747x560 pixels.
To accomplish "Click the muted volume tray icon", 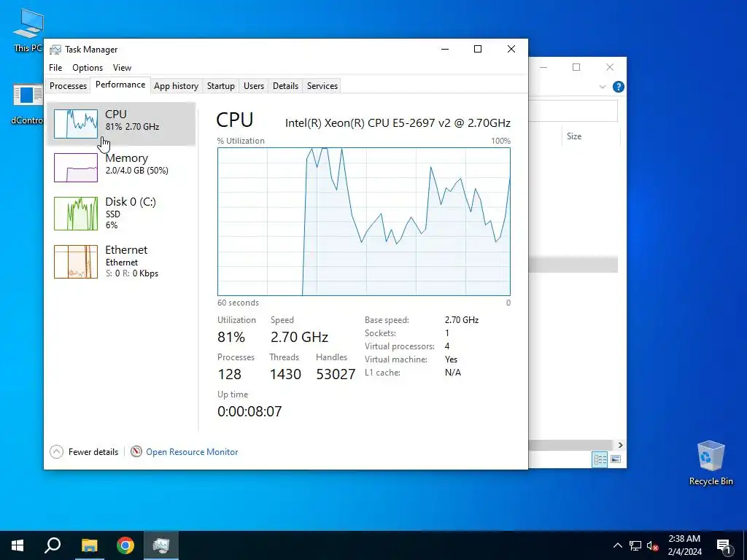I will (x=652, y=545).
